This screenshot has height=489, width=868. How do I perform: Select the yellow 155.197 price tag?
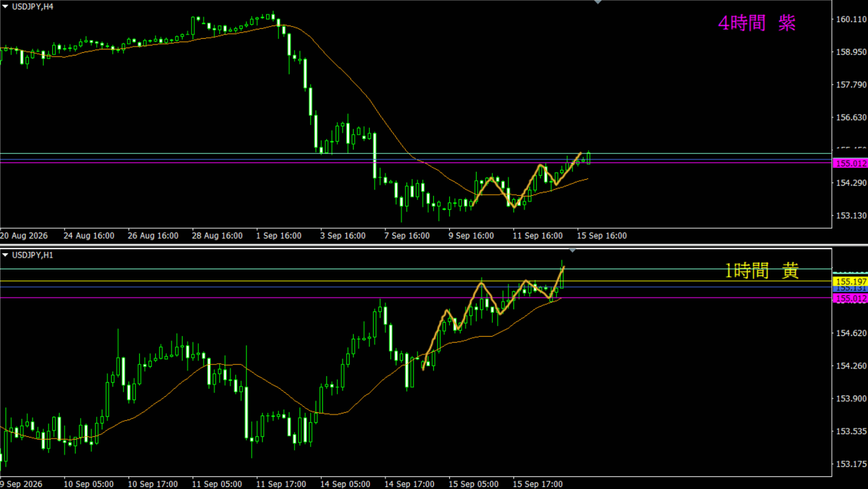coord(850,282)
